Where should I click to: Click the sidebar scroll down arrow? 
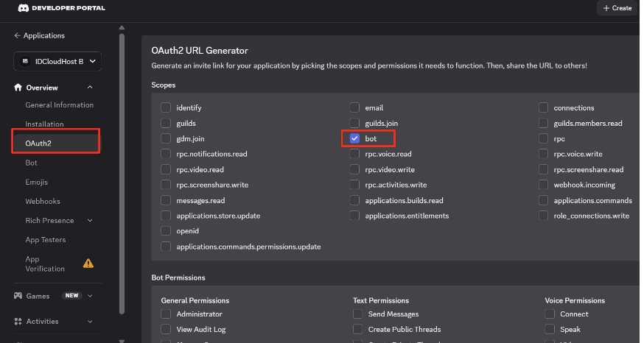pyautogui.click(x=122, y=341)
